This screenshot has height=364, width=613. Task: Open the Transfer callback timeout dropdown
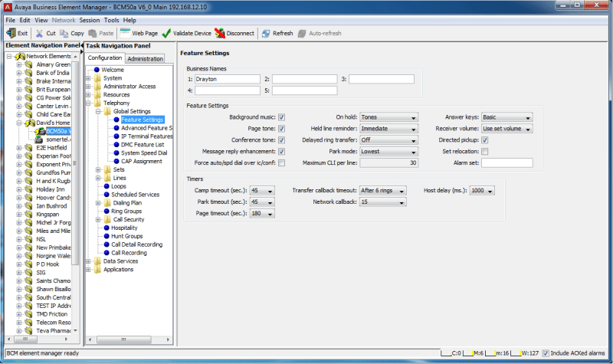point(383,190)
